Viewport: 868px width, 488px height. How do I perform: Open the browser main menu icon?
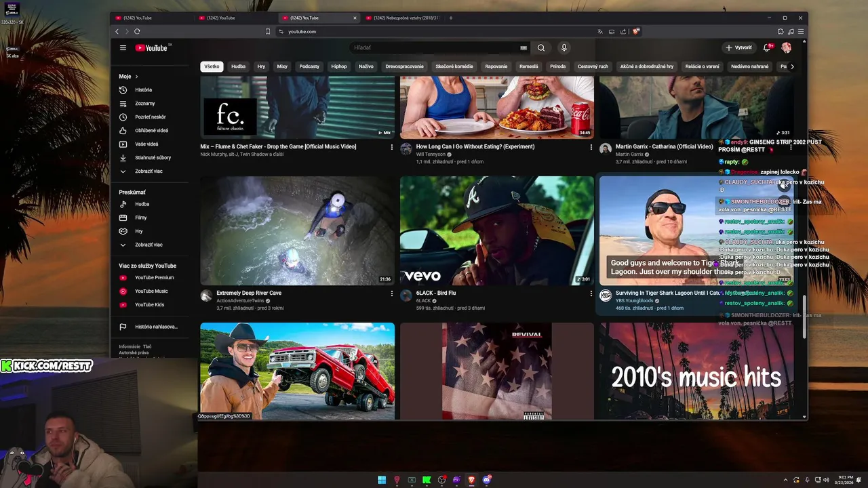tap(801, 31)
